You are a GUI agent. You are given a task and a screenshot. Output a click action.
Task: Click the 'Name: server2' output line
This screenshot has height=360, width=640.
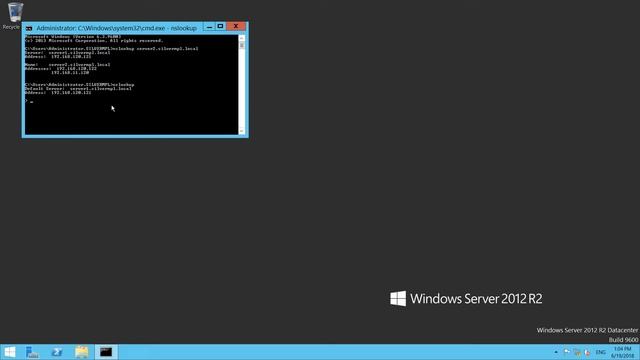pyautogui.click(x=67, y=64)
